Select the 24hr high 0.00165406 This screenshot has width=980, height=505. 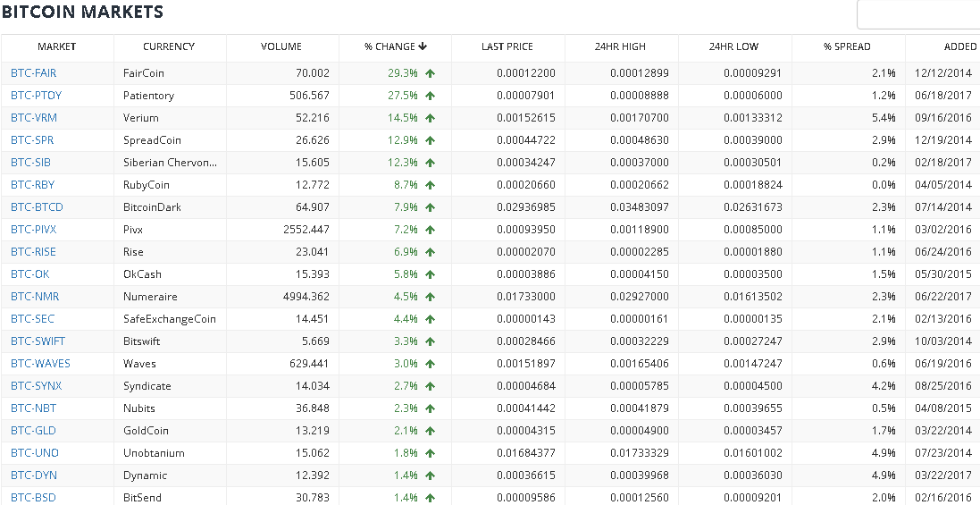coord(640,364)
